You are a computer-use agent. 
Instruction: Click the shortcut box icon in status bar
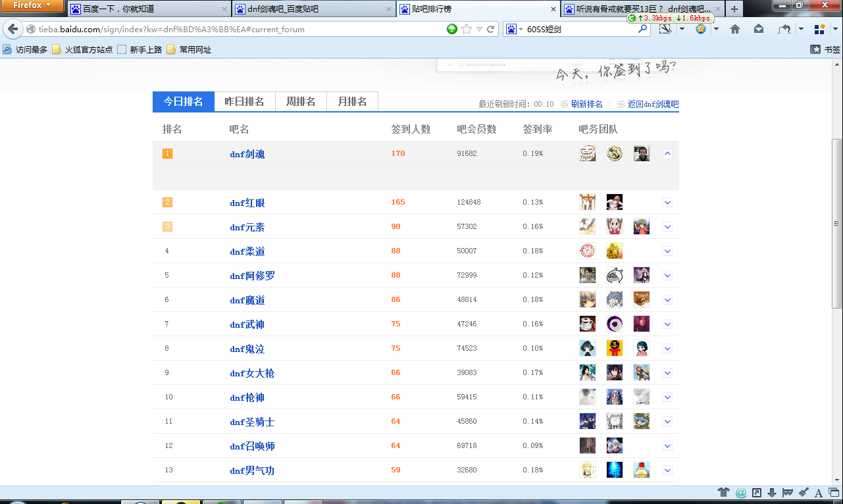pyautogui.click(x=757, y=492)
